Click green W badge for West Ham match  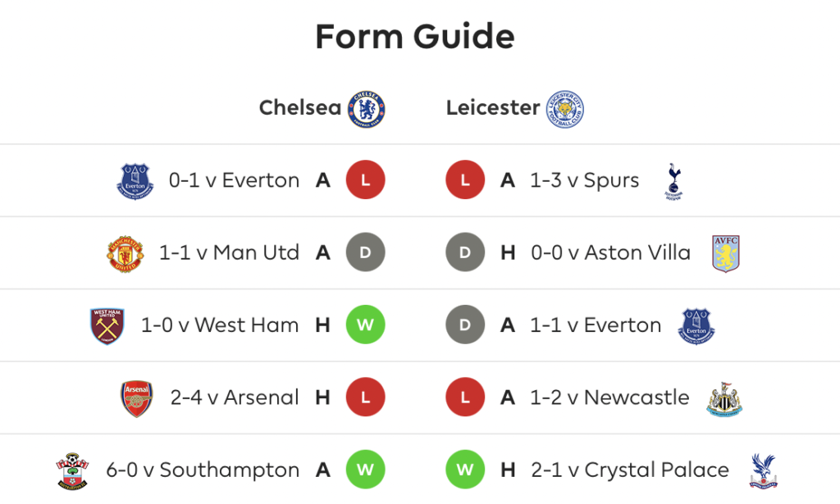pos(365,325)
